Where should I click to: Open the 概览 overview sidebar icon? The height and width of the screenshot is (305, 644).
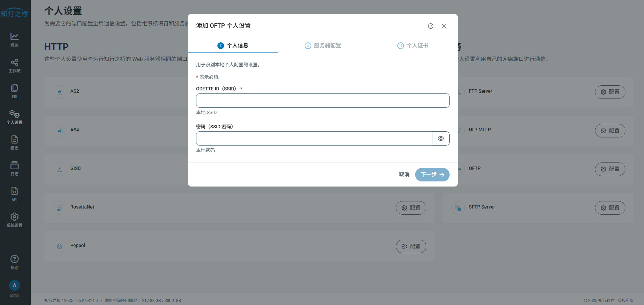coord(15,40)
